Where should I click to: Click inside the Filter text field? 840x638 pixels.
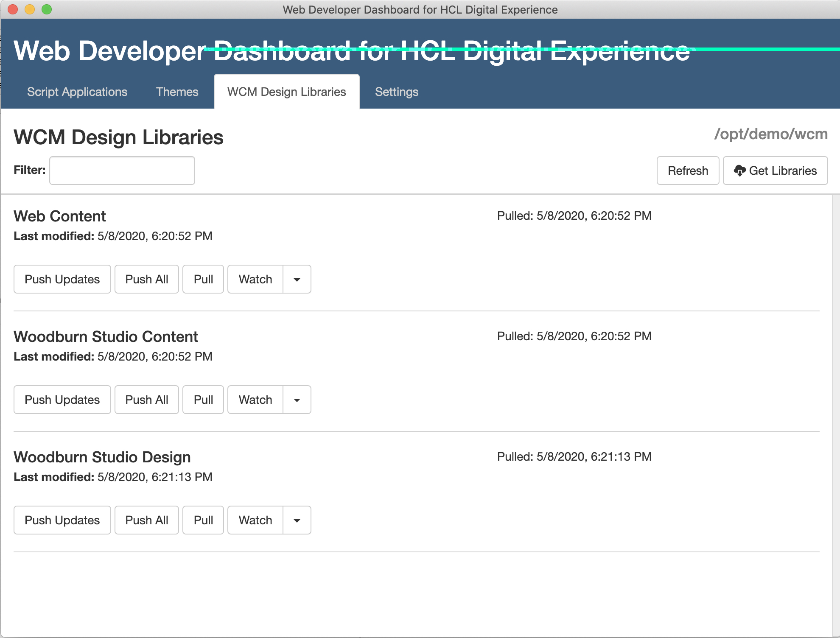click(122, 171)
